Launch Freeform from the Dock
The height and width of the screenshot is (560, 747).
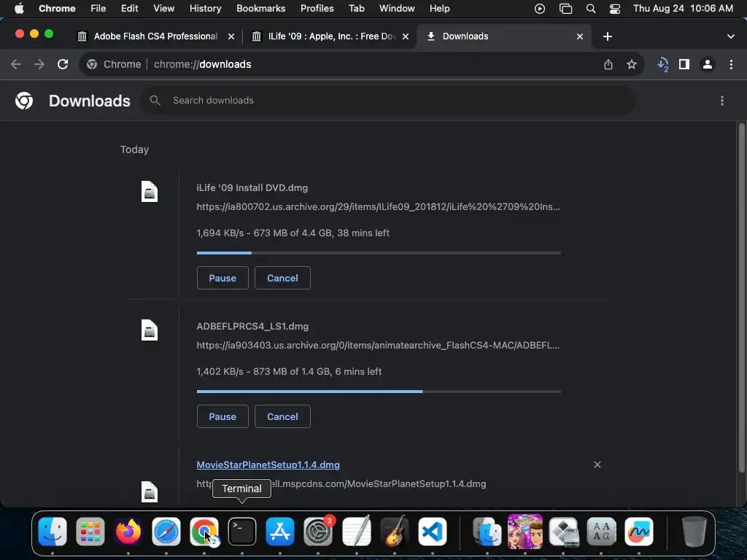[x=639, y=531]
